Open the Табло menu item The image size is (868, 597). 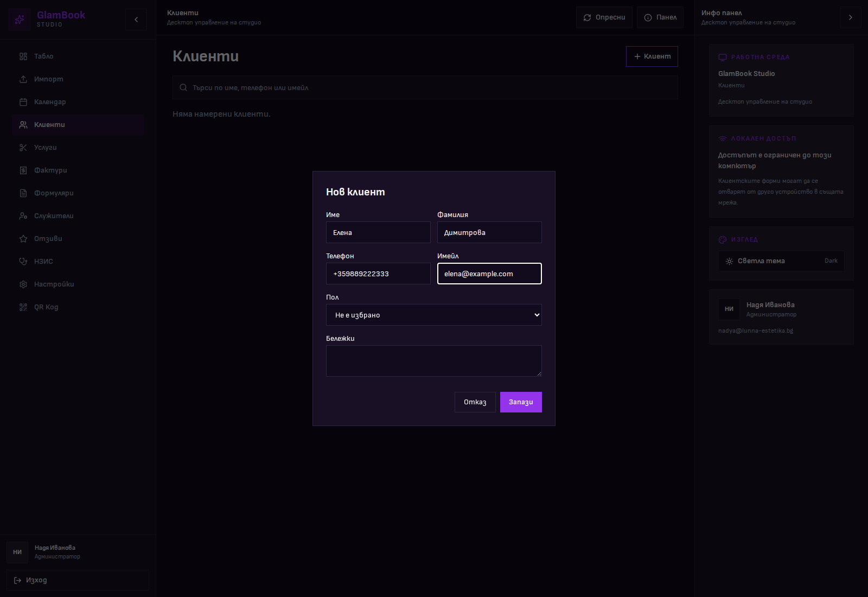click(x=43, y=56)
